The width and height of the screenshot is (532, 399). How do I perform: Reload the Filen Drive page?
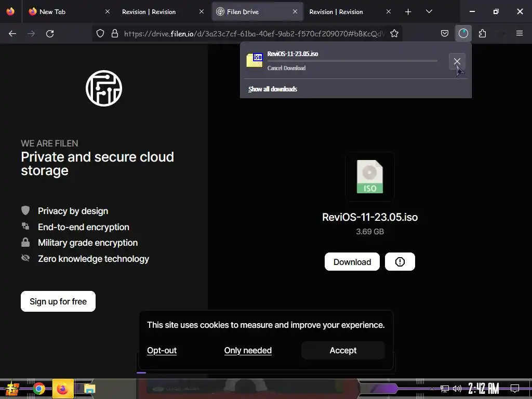[50, 34]
